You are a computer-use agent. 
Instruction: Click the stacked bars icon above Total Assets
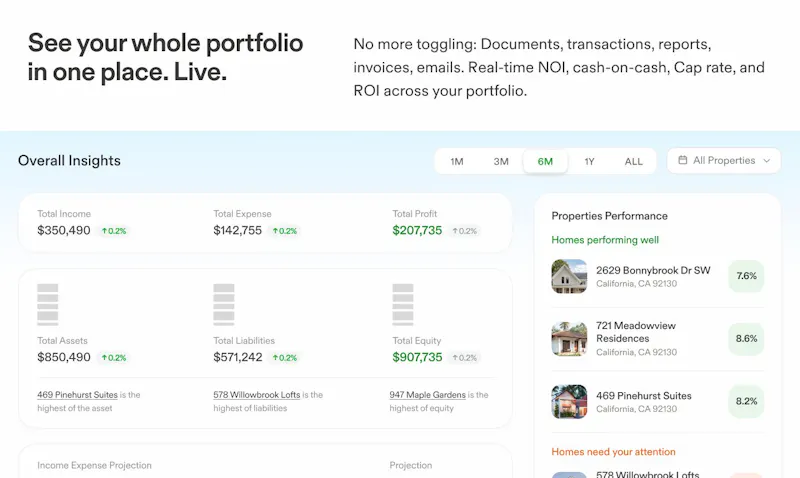click(x=48, y=305)
